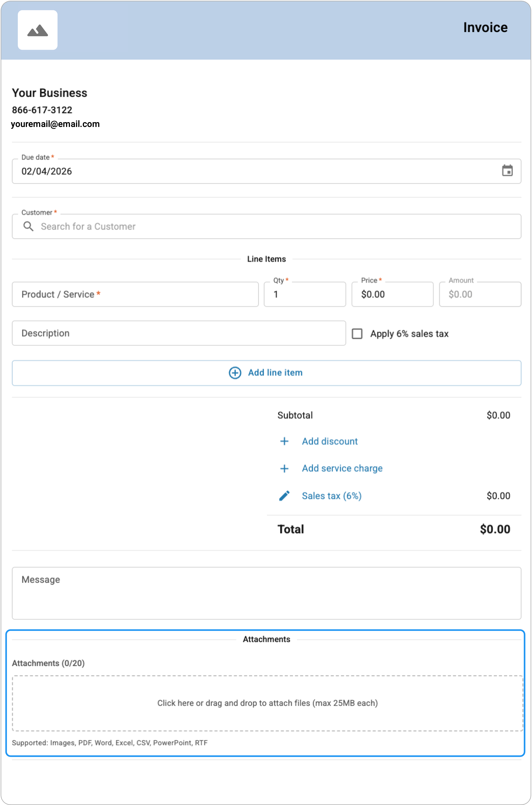
Task: Click the Add service charge link
Action: coord(342,468)
